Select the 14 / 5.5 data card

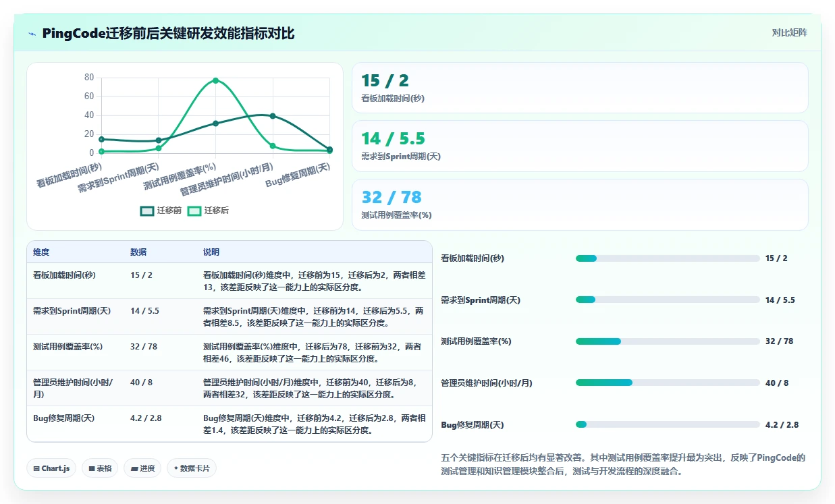(x=580, y=146)
